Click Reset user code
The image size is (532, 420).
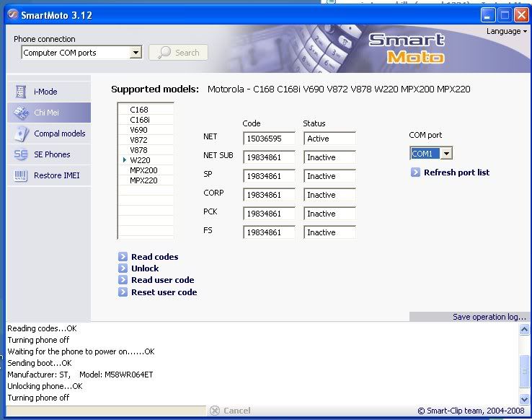pos(164,292)
